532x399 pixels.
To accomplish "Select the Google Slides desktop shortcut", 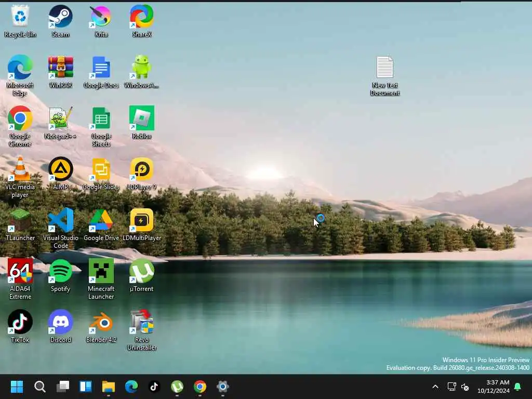I will point(101,174).
